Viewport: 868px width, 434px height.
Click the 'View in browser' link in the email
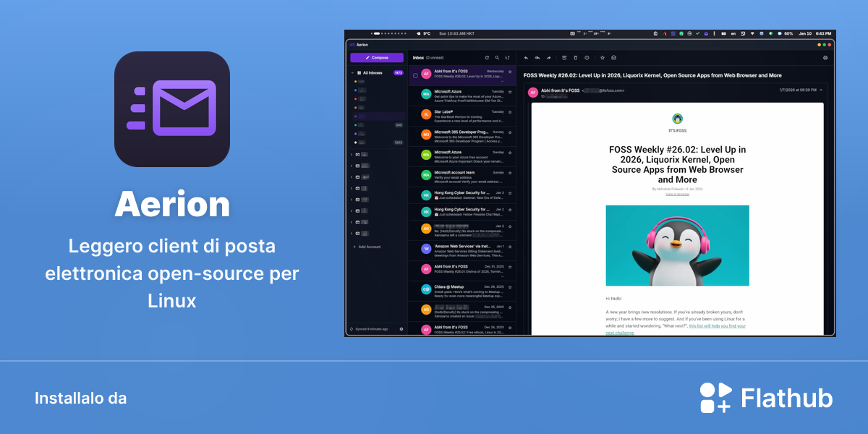(677, 194)
